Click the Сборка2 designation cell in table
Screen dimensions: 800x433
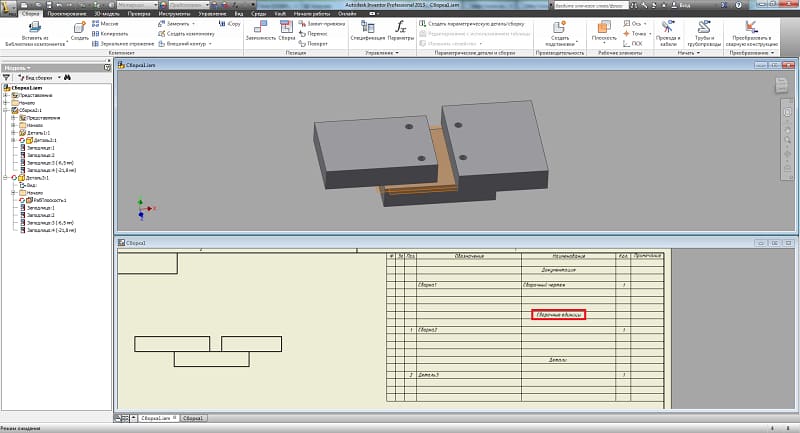click(468, 330)
